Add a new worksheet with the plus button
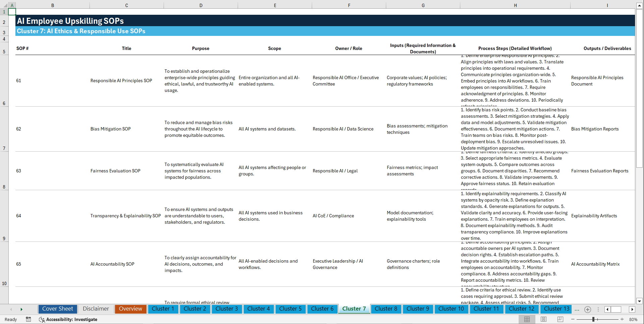Image resolution: width=644 pixels, height=324 pixels. [x=587, y=309]
